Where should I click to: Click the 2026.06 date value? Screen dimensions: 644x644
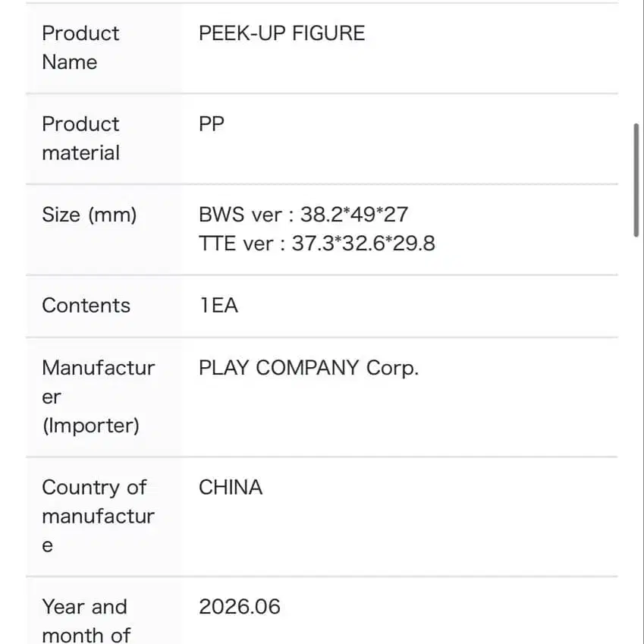tap(240, 607)
